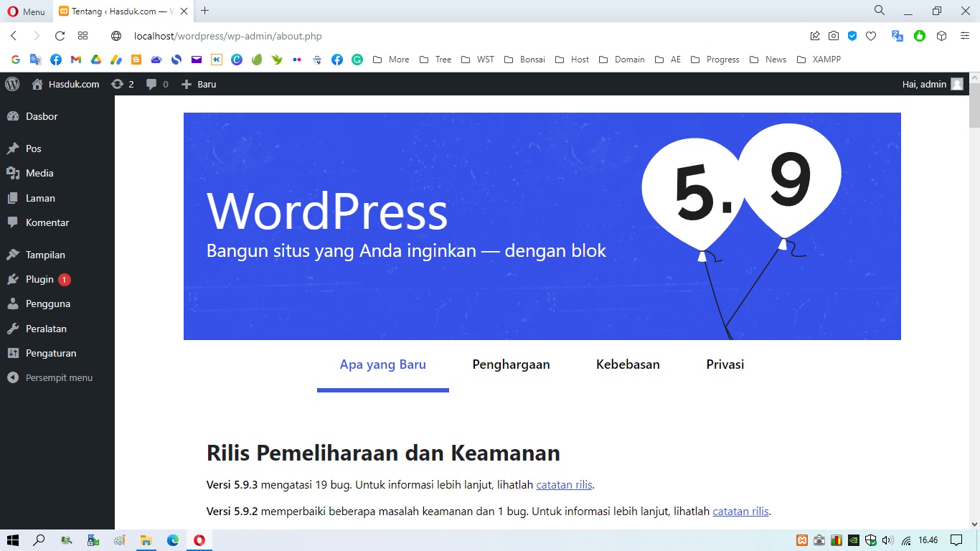Open the Media library icon in sidebar
The image size is (980, 551).
39,173
